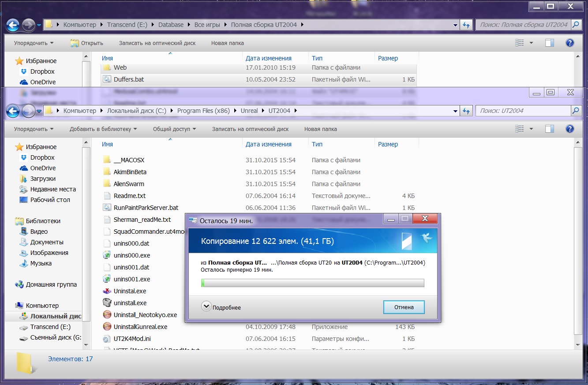Go to Unreal breadcrumb in UT2004 window

(x=249, y=111)
